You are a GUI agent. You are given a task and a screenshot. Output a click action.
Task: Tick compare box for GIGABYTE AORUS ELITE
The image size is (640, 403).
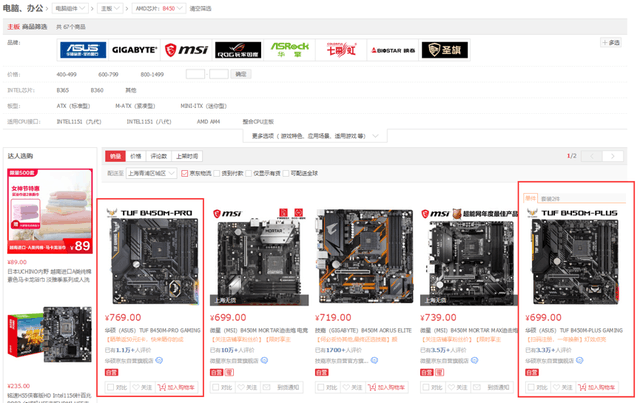(321, 387)
